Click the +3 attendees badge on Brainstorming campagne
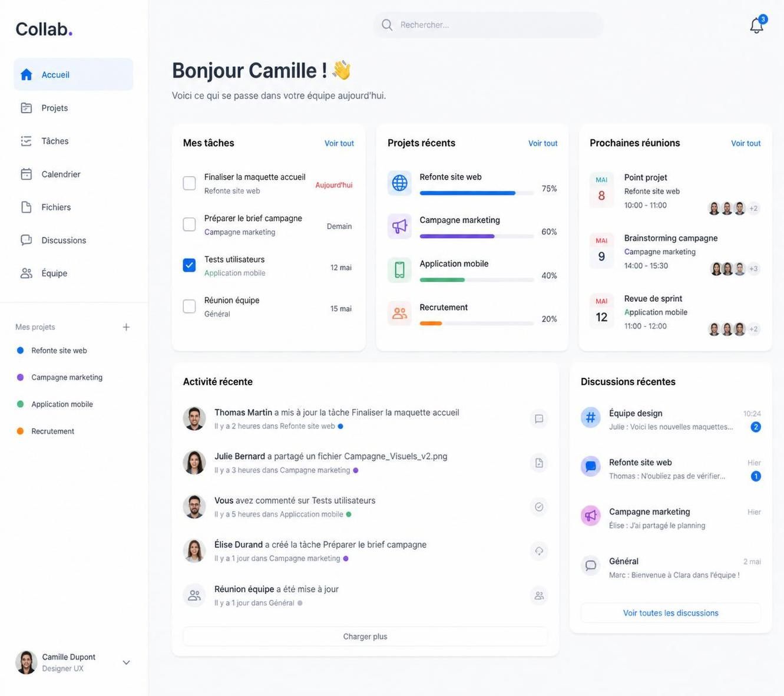The height and width of the screenshot is (696, 784). (753, 269)
